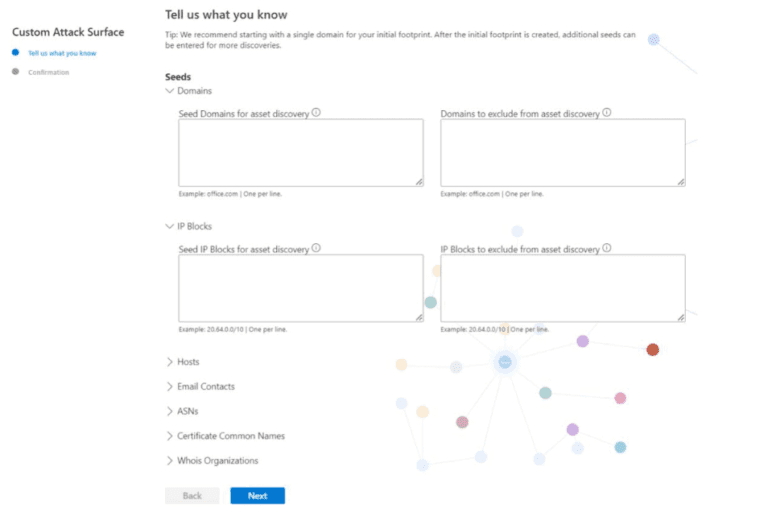Click info icon beside Domains to exclude label
Viewport: 768px width, 529px height.
606,113
